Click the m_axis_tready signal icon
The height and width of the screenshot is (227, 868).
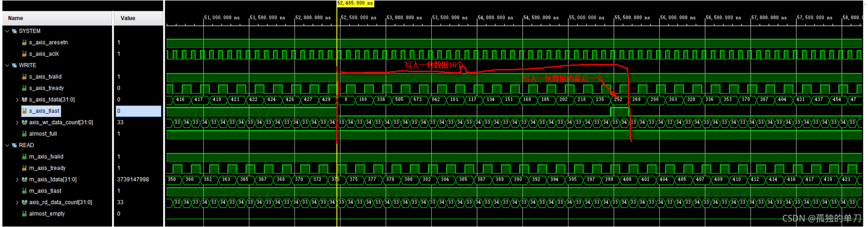tap(24, 168)
